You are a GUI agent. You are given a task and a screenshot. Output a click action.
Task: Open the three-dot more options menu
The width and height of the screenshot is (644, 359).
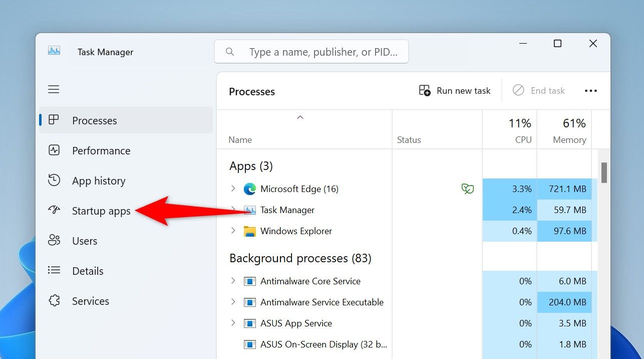591,91
